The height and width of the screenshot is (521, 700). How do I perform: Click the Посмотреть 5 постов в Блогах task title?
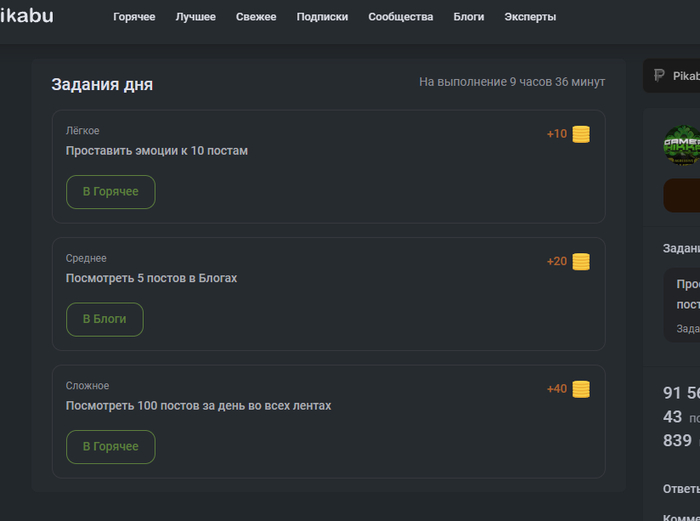(x=151, y=278)
